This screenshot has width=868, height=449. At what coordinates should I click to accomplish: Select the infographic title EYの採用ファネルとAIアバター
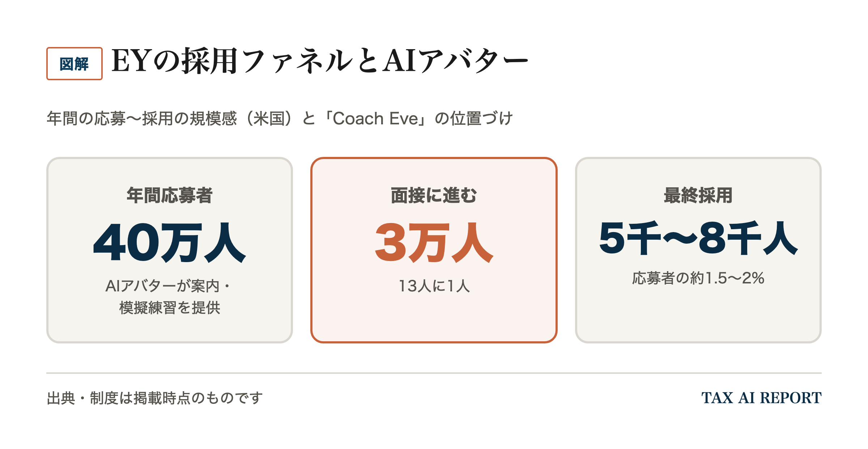(x=320, y=61)
